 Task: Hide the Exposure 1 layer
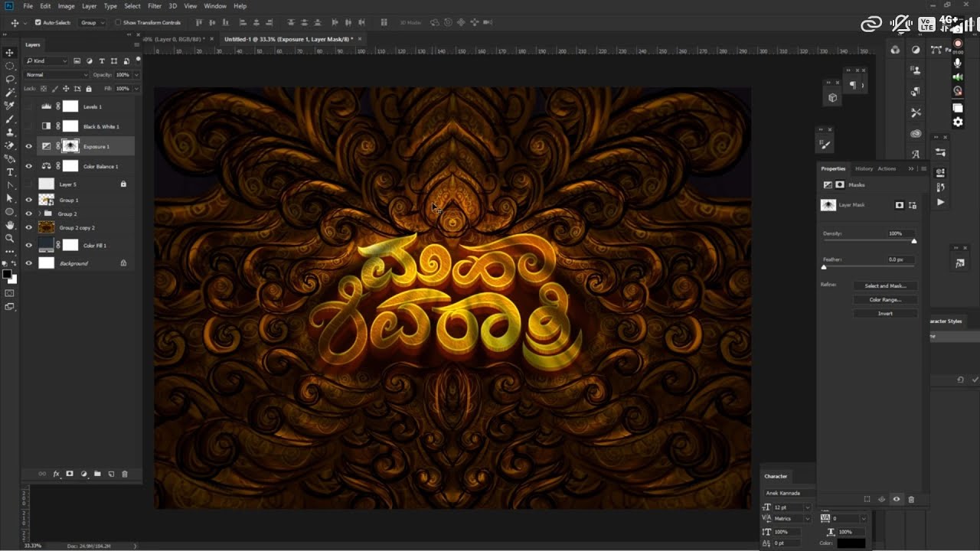point(29,146)
